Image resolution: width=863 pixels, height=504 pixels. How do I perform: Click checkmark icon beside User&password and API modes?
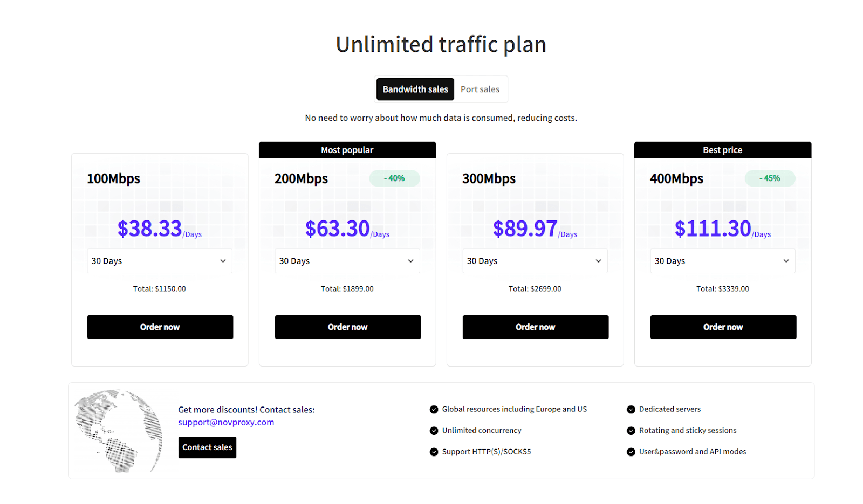[x=631, y=452]
